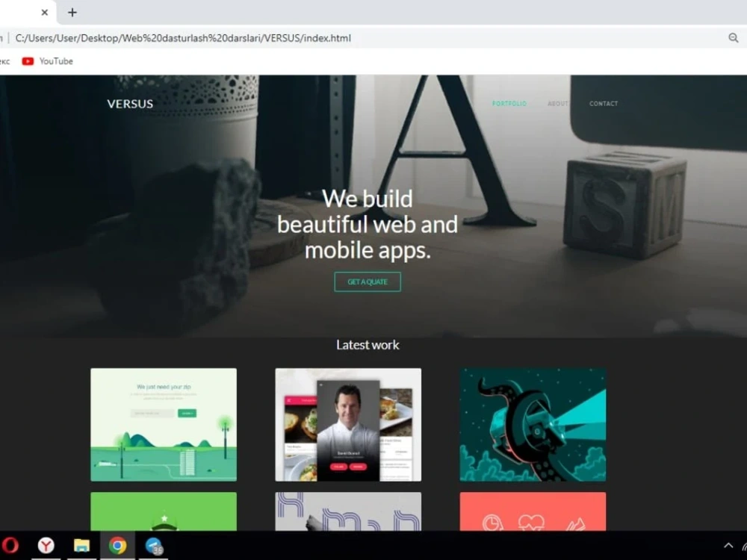This screenshot has height=560, width=747.
Task: Click the VERSUS site logo
Action: click(x=129, y=104)
